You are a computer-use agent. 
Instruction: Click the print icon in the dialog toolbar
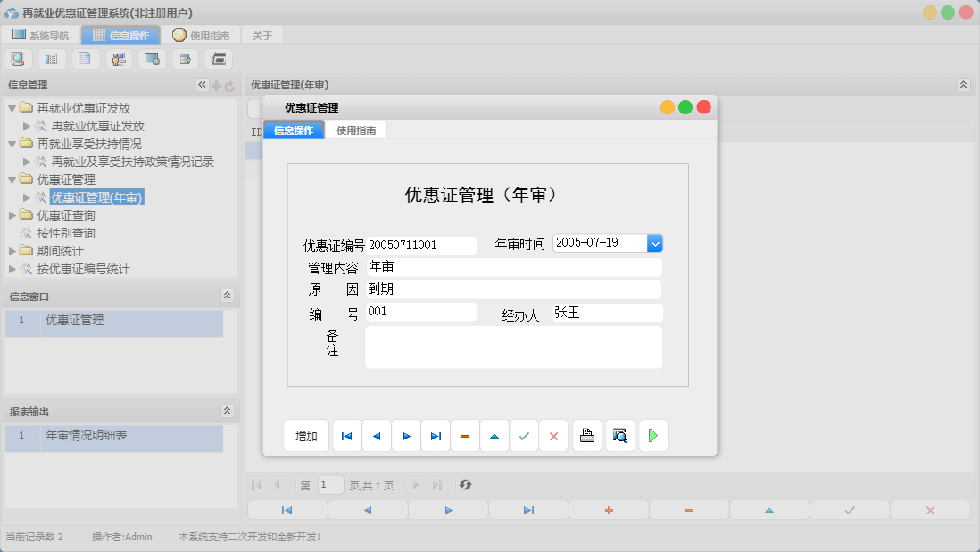(x=586, y=435)
